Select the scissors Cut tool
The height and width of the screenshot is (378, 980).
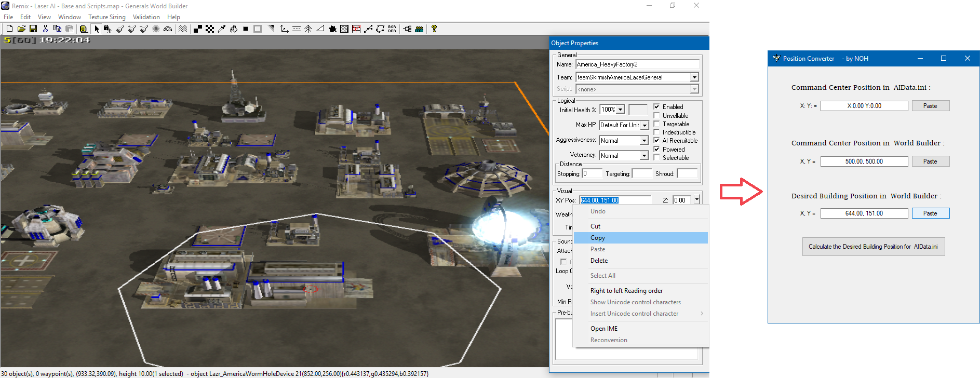coord(45,29)
